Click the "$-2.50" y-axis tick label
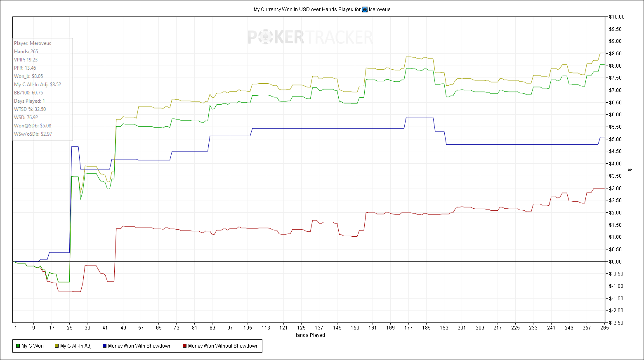Viewport: 644px width, 360px height. point(616,323)
